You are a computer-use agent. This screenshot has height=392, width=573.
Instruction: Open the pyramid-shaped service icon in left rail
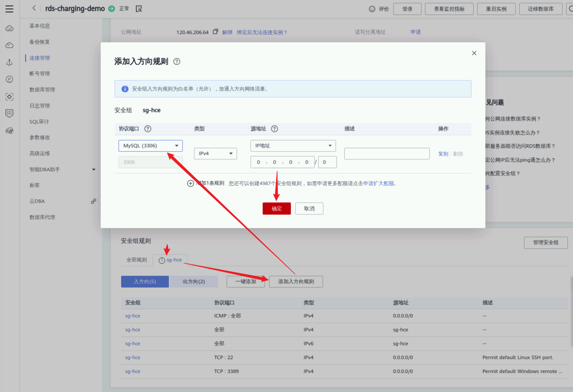pyautogui.click(x=9, y=62)
